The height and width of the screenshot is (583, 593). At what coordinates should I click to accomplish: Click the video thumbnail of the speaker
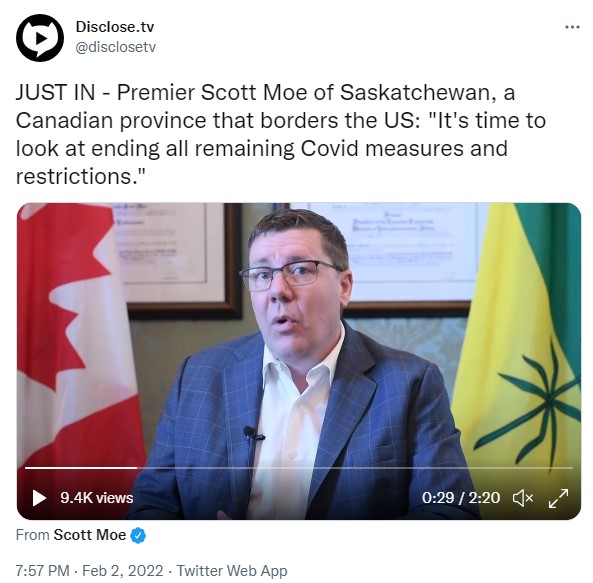[x=299, y=361]
